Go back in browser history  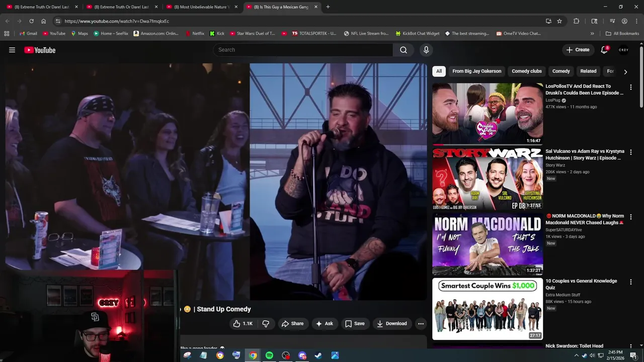(7, 21)
